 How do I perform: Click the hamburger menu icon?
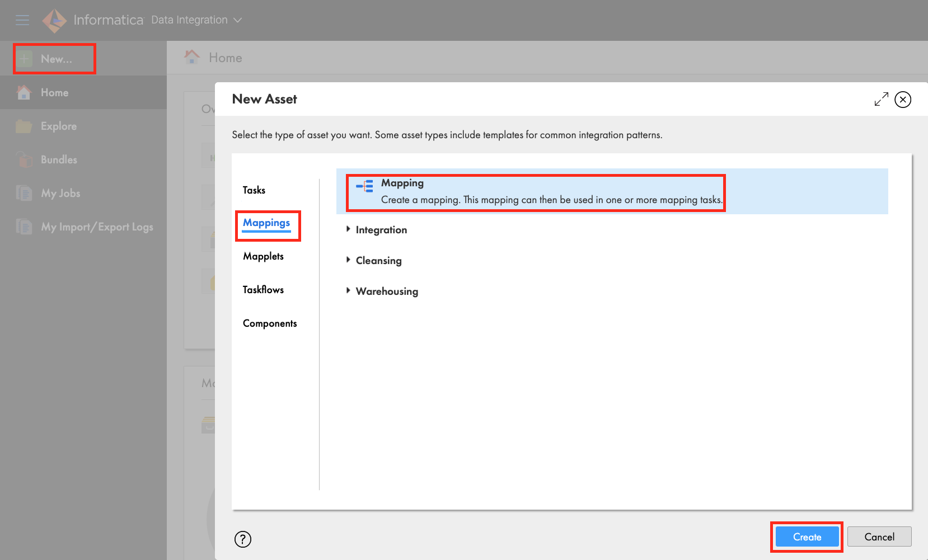point(22,20)
